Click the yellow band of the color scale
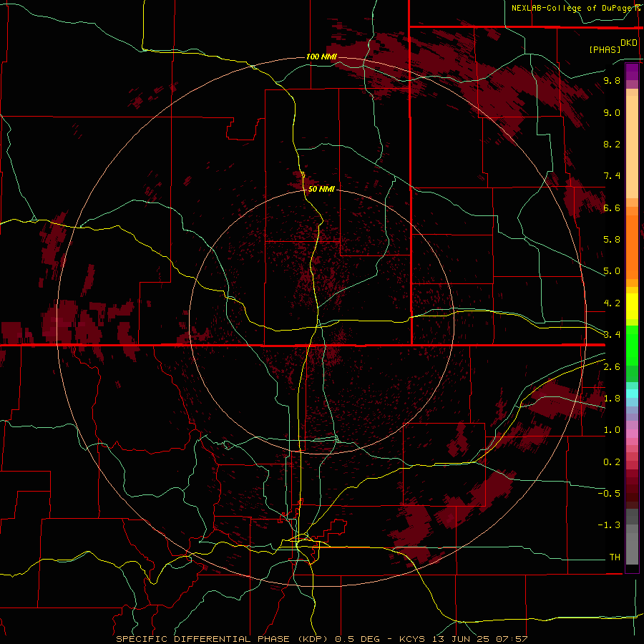The width and height of the screenshot is (644, 644). pyautogui.click(x=632, y=306)
